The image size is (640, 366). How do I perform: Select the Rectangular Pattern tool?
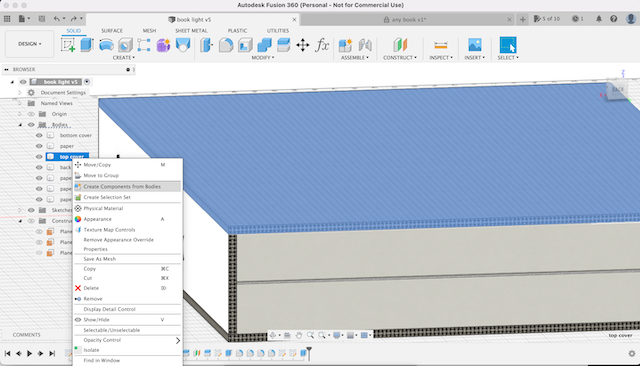(x=144, y=45)
